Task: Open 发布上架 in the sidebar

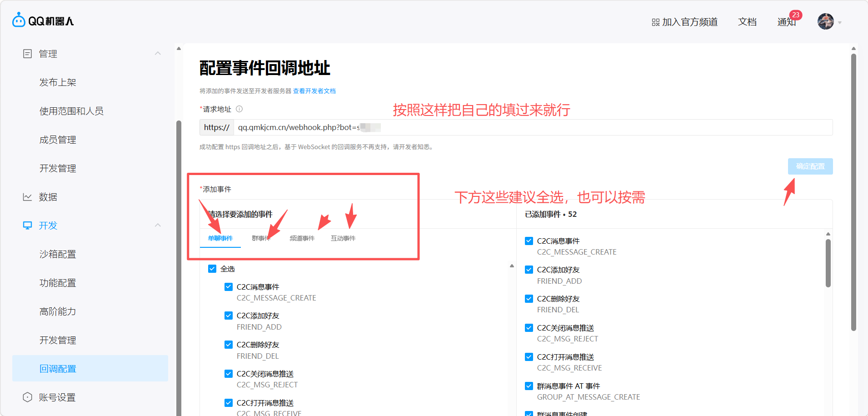Action: 58,82
